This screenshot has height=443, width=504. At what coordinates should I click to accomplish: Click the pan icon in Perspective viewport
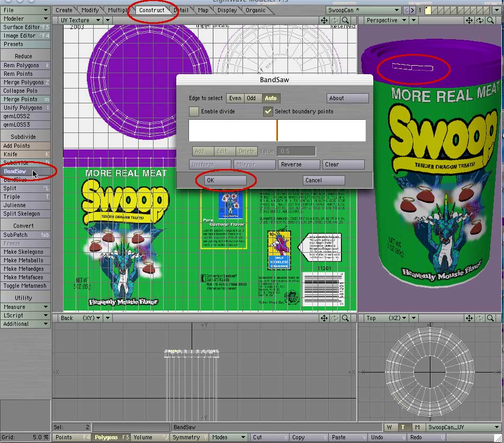tap(469, 20)
